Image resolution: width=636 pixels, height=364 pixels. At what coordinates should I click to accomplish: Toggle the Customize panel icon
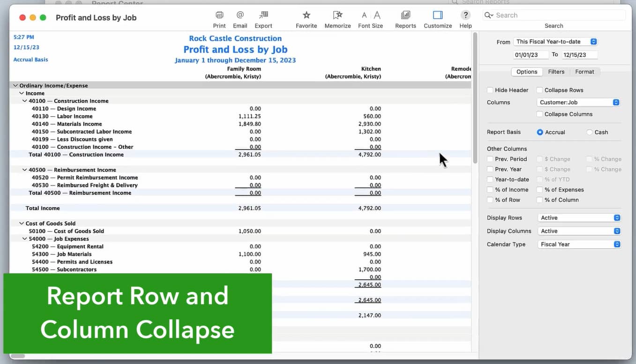coord(438,15)
